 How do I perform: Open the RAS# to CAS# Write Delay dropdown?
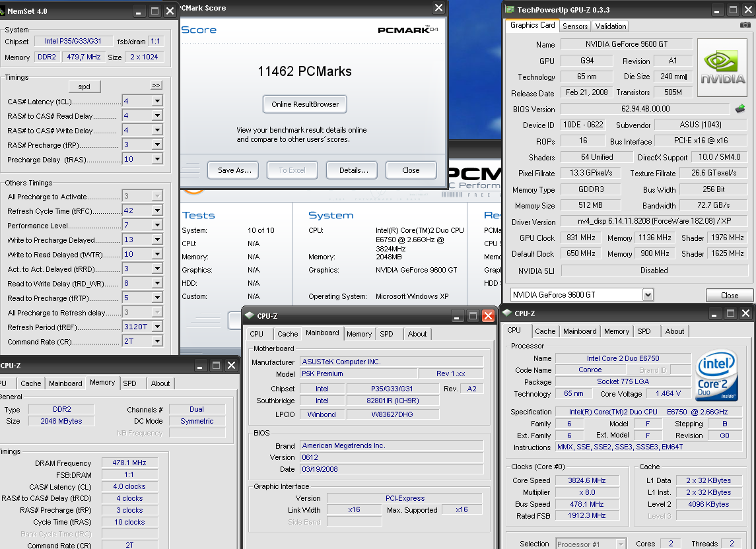(157, 130)
